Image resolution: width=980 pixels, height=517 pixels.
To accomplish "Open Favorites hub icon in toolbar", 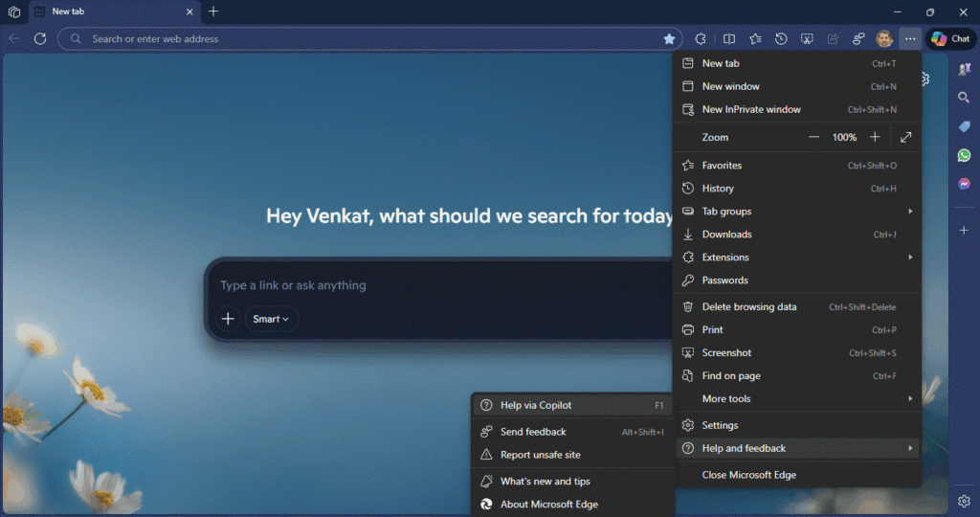I will 755,38.
